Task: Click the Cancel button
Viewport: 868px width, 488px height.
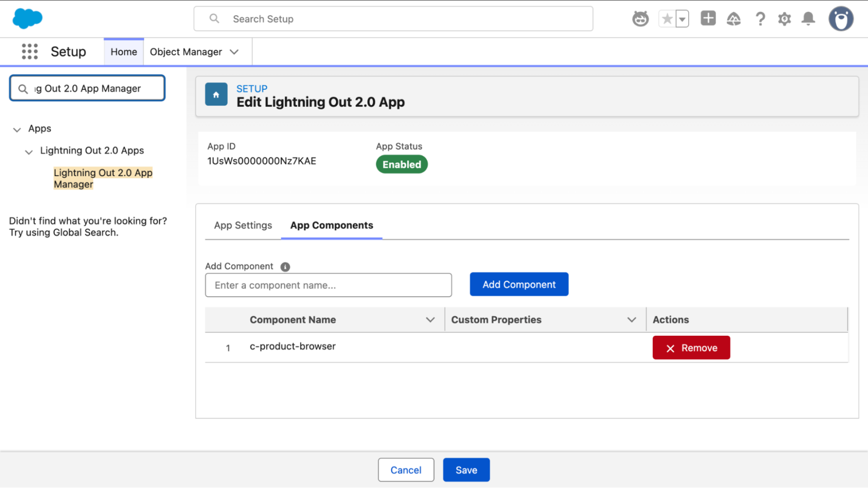Action: click(x=406, y=470)
